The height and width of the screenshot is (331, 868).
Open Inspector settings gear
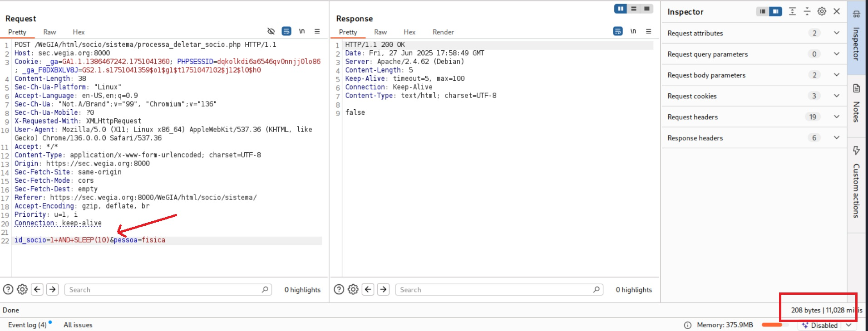pyautogui.click(x=822, y=11)
